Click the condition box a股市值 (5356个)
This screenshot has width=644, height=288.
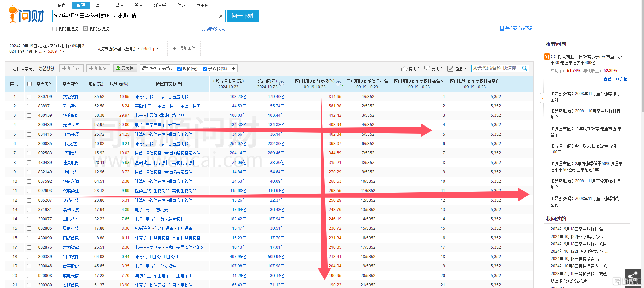pos(129,48)
